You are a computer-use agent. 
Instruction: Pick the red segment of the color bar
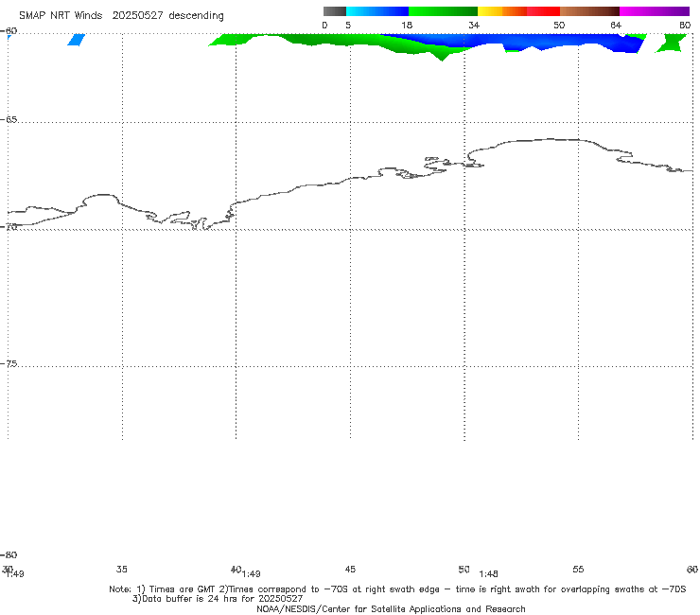tap(543, 11)
